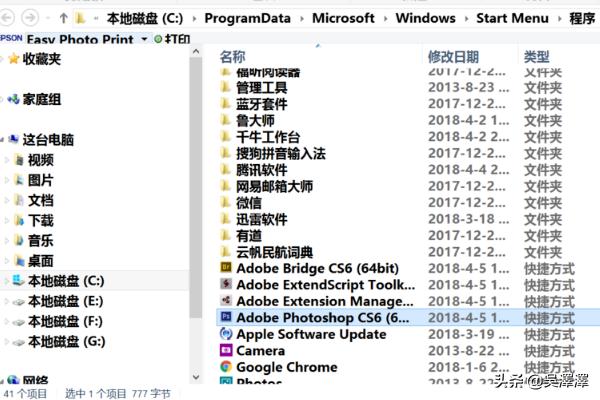Click the Camera app icon
This screenshot has width=600, height=400.
coord(226,351)
